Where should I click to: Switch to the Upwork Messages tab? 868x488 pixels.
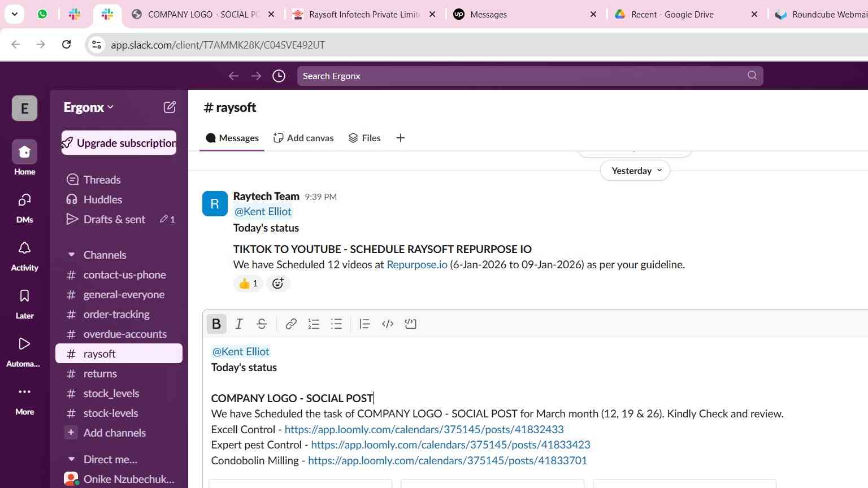tap(526, 14)
